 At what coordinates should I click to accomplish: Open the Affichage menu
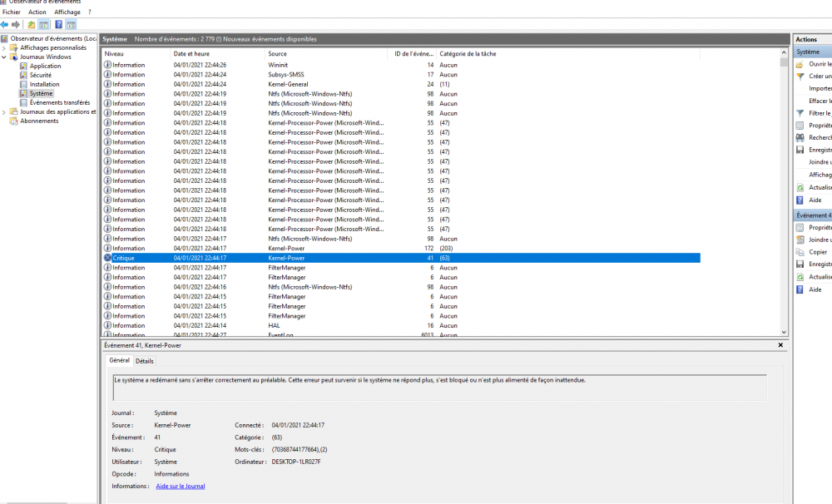coord(67,12)
